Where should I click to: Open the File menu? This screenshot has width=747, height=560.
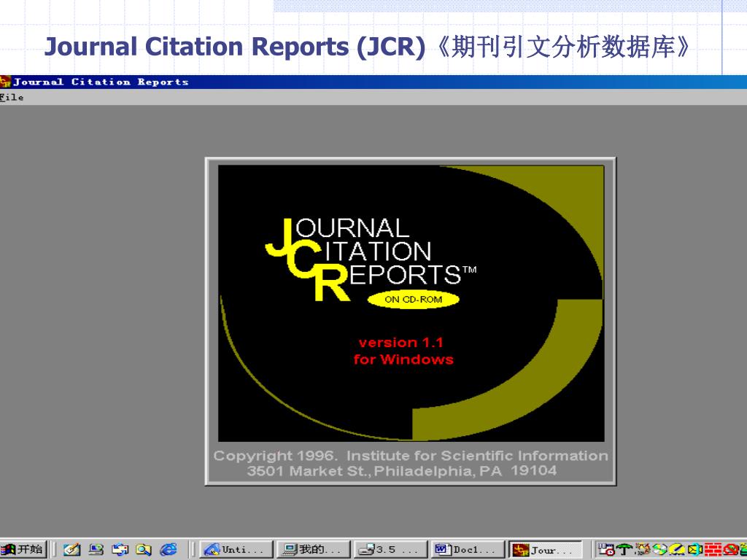(12, 97)
